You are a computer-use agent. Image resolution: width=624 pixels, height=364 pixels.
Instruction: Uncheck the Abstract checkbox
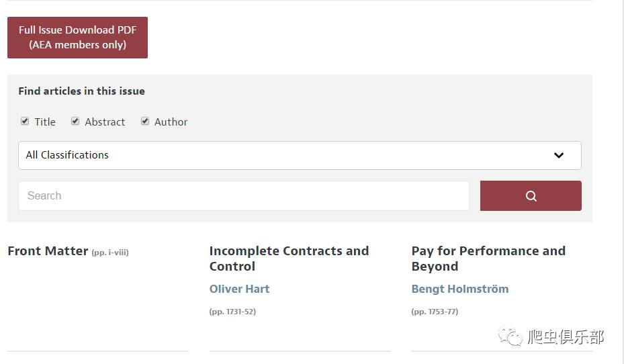click(75, 122)
